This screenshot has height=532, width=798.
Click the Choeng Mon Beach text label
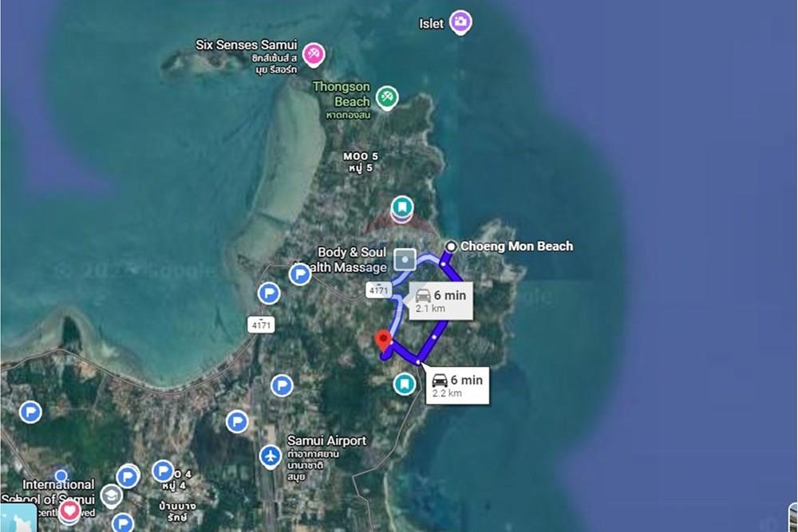tap(517, 246)
